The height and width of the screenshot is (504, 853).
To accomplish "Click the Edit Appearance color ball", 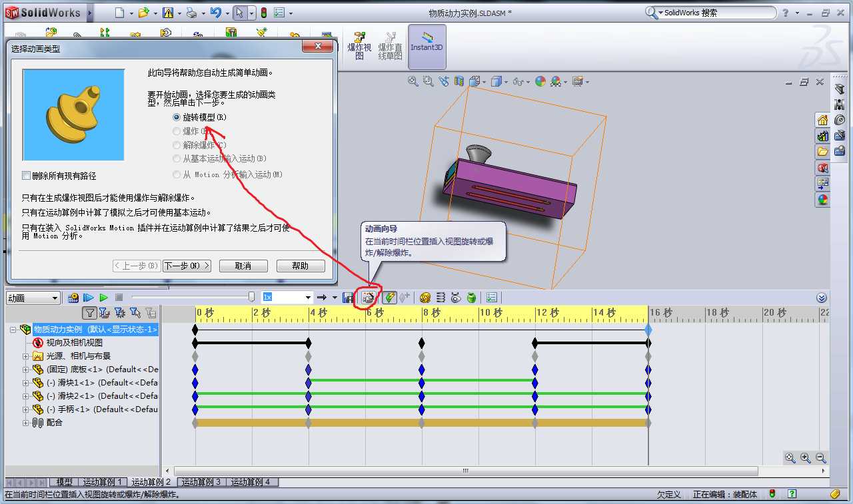I will (540, 81).
